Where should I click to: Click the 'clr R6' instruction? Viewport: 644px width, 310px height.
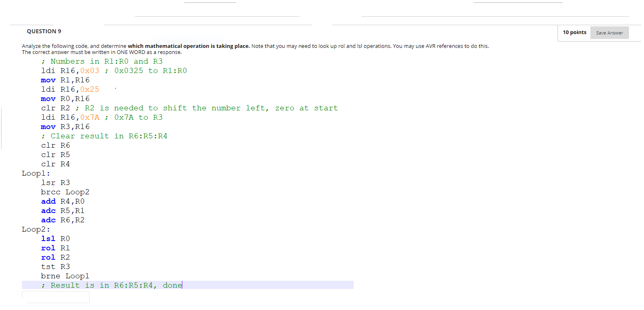(55, 145)
